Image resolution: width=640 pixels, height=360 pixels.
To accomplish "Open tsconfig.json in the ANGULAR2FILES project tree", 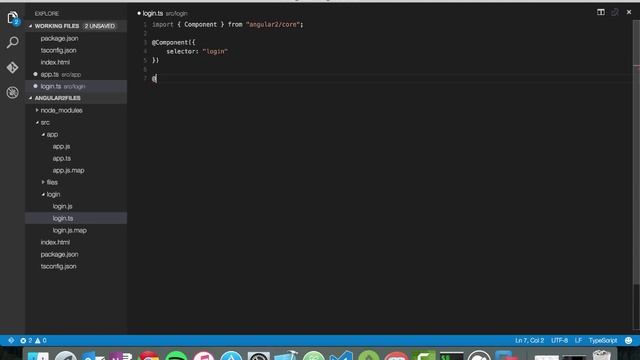I will tap(58, 266).
